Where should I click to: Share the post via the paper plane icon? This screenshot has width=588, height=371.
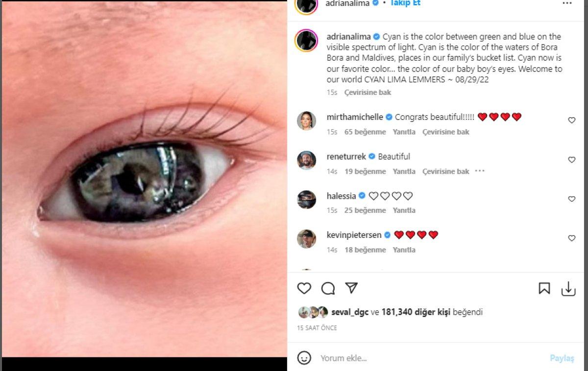(351, 289)
